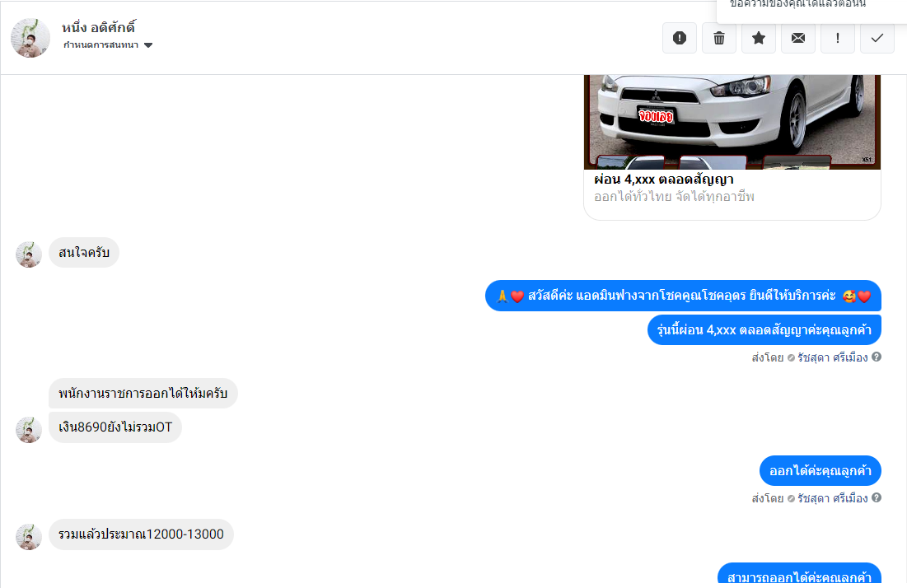Star this conversation as follow up
Image resolution: width=907 pixels, height=588 pixels.
[759, 38]
